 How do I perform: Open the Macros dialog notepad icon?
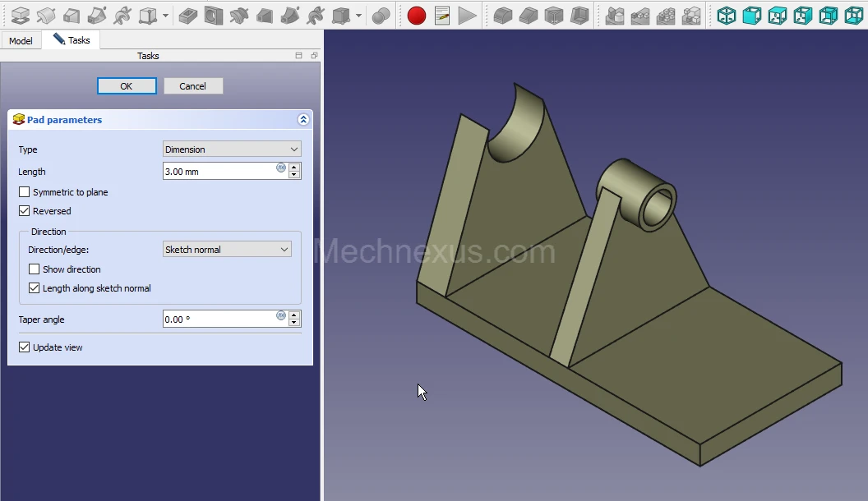point(442,16)
